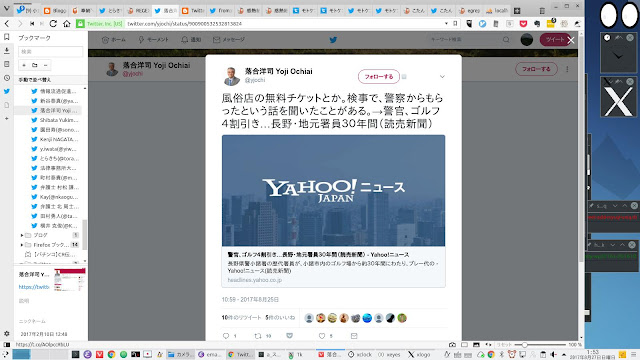This screenshot has height=360, width=640.
Task: Add a new web panel plus icon
Action: 7,118
